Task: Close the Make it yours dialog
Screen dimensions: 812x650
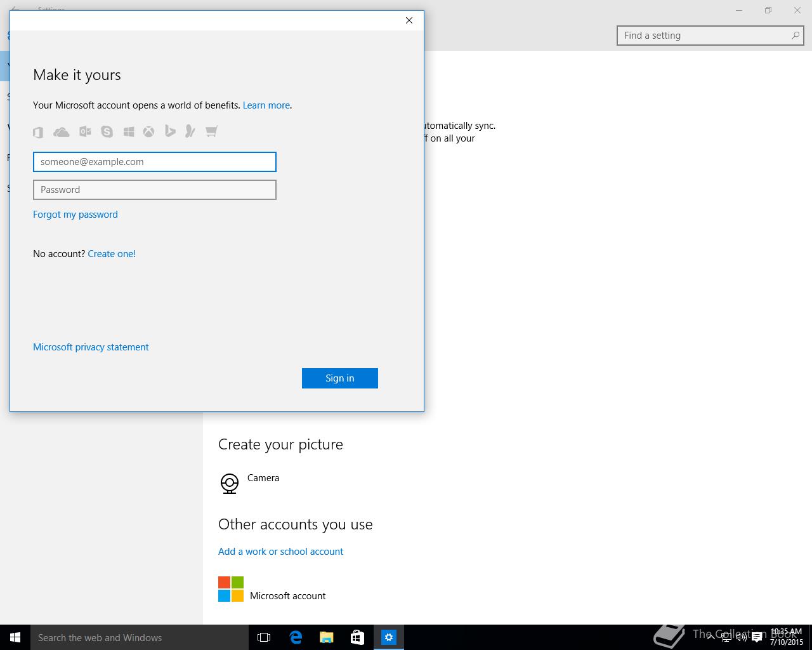Action: coord(409,20)
